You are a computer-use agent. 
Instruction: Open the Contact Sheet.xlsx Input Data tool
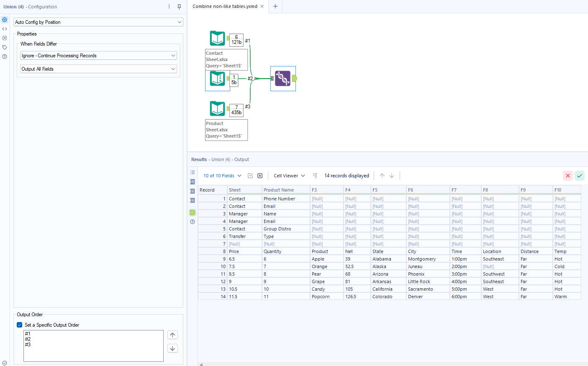click(217, 38)
